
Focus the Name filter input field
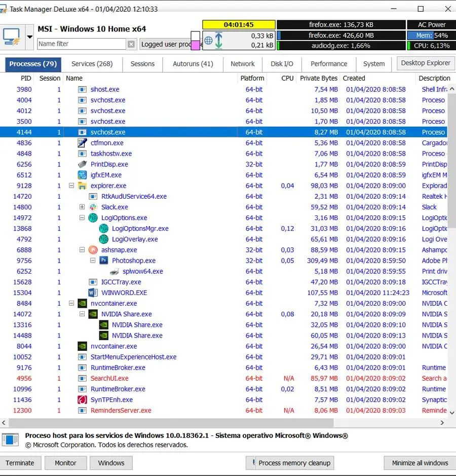(81, 44)
